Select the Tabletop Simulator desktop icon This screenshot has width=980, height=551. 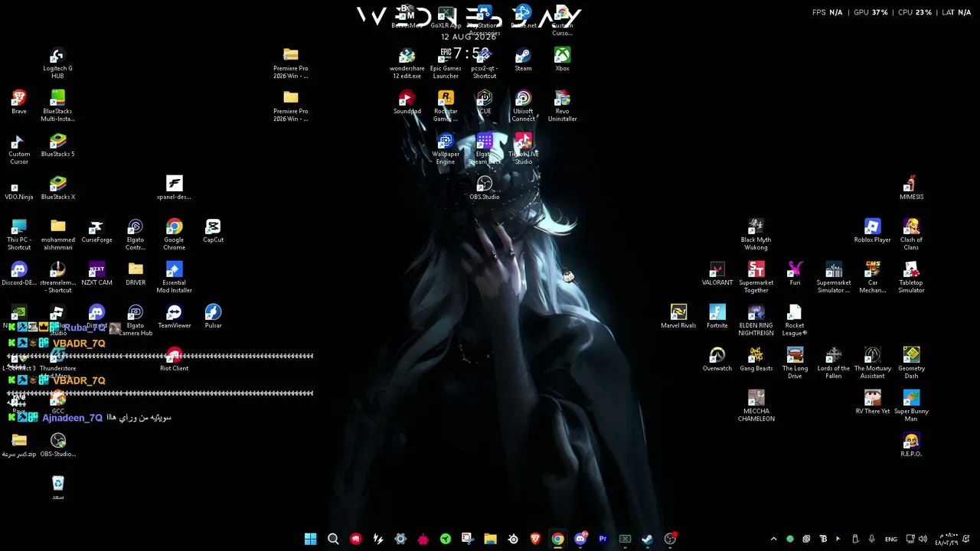[x=911, y=278]
